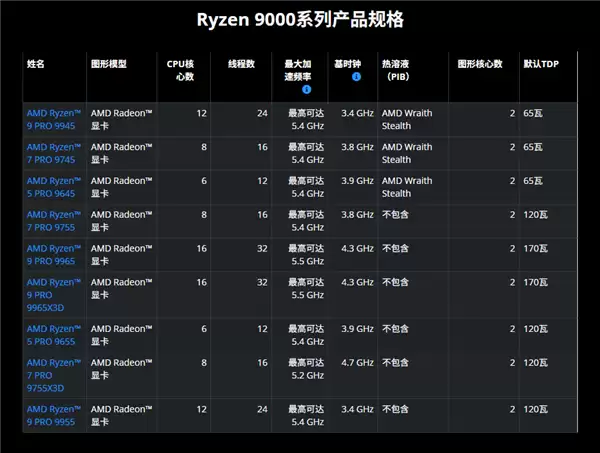
Task: Click the 图形模型 column header
Action: pyautogui.click(x=109, y=64)
